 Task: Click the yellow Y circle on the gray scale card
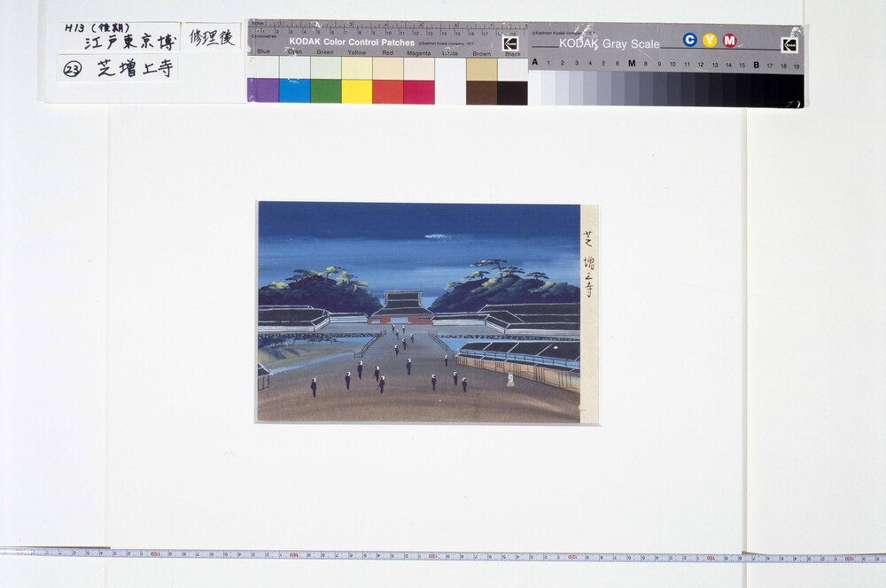[710, 40]
